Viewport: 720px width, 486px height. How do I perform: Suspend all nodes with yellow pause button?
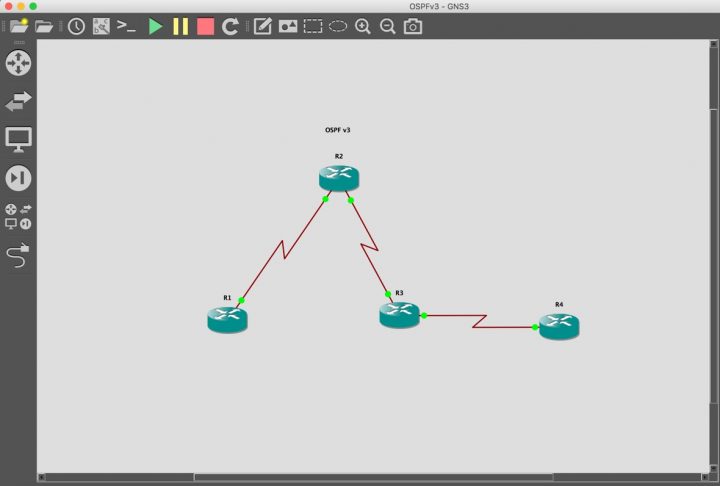click(x=180, y=26)
